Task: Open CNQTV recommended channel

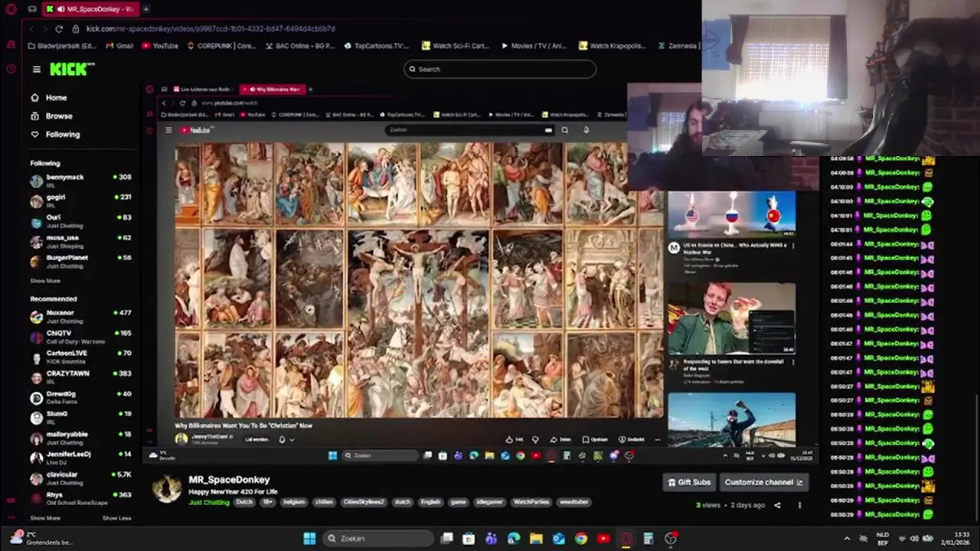Action: click(80, 337)
